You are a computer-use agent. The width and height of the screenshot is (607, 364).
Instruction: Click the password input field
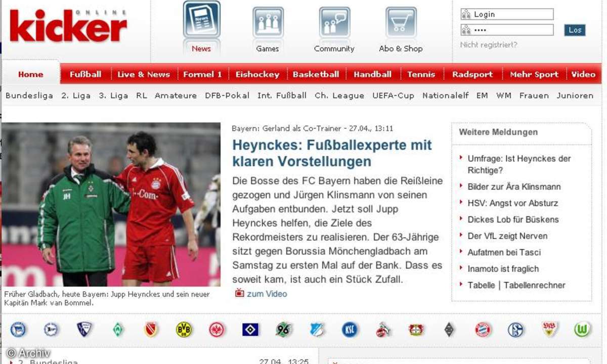tap(507, 30)
